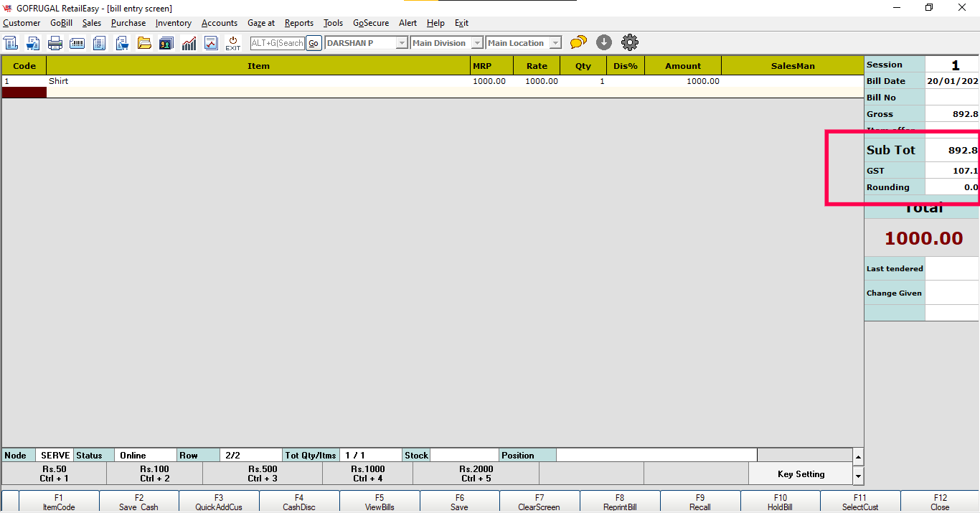Viewport: 980px width, 513px height.
Task: Click the barcode icon in the toolbar
Action: coord(77,43)
